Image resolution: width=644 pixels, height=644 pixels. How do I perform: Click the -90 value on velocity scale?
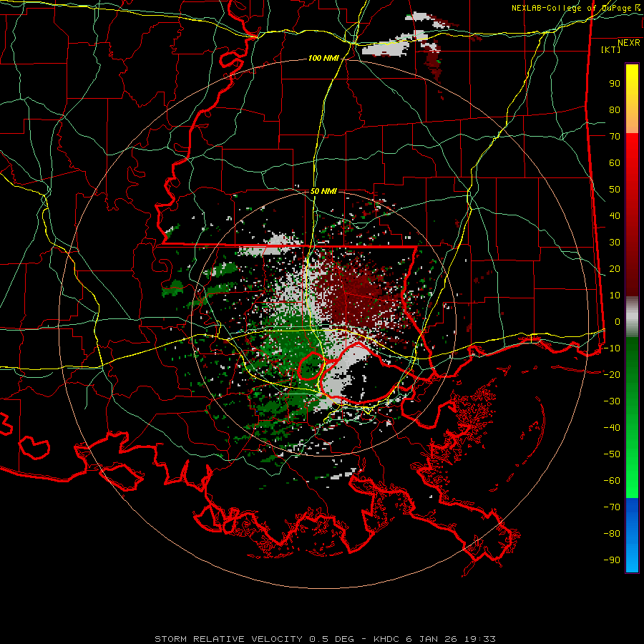pyautogui.click(x=612, y=560)
